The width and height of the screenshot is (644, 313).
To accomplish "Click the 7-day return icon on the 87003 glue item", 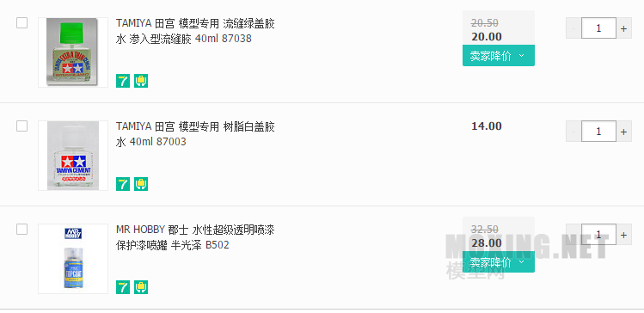I will 123,184.
